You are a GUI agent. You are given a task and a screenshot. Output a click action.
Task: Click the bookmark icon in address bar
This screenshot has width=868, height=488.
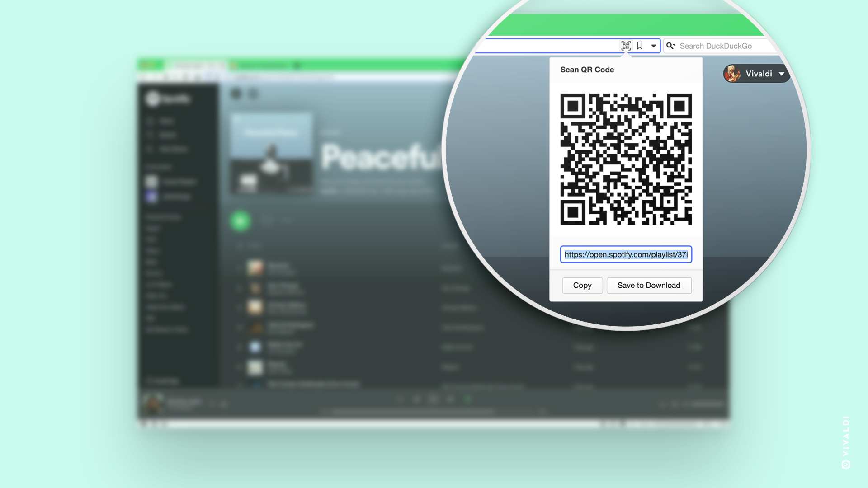640,45
